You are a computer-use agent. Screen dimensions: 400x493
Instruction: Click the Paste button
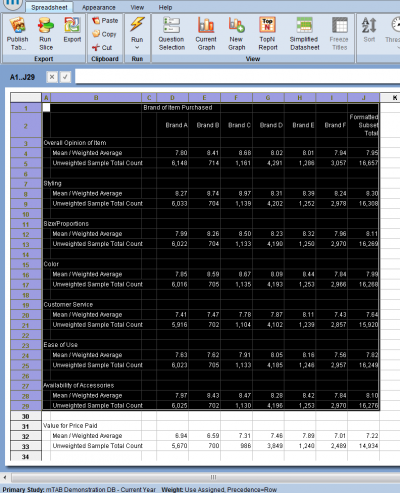(105, 21)
